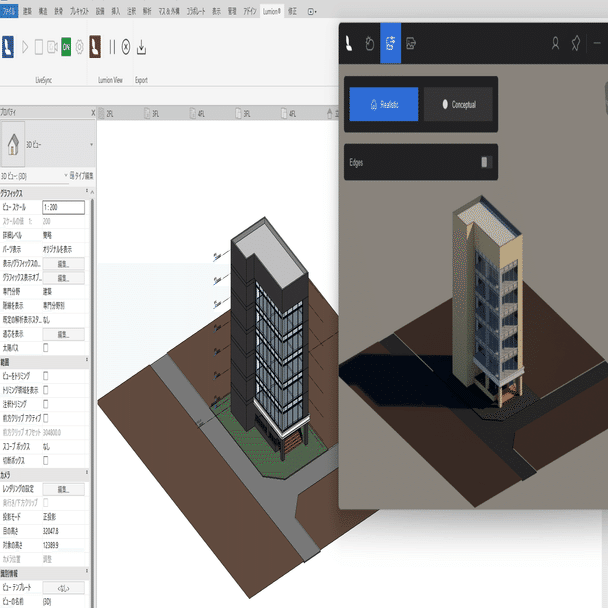The width and height of the screenshot is (608, 608).
Task: Click the 目の高さ value 32047.8
Action: [51, 531]
